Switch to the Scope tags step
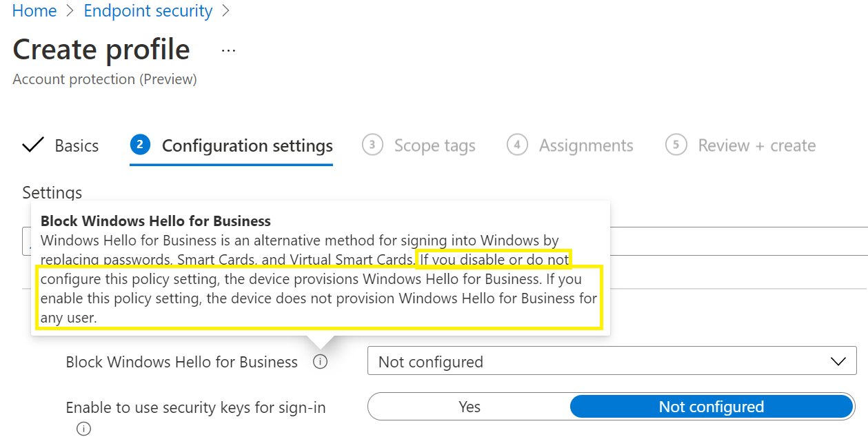 point(434,145)
